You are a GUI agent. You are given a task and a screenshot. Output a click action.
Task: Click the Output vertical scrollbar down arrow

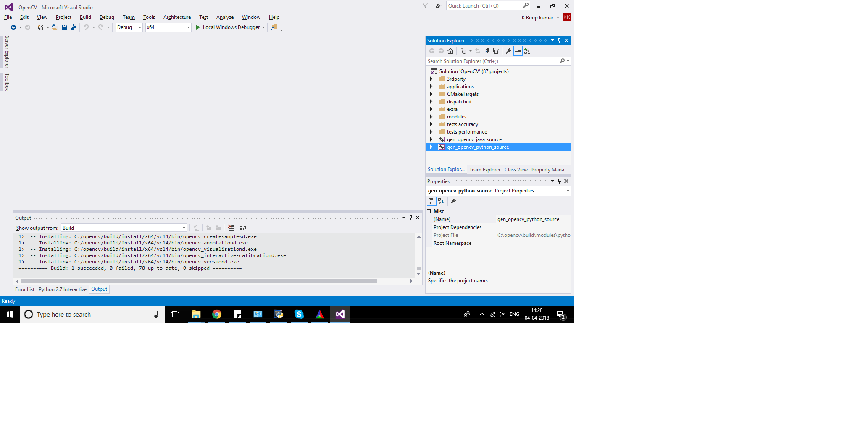pyautogui.click(x=418, y=274)
